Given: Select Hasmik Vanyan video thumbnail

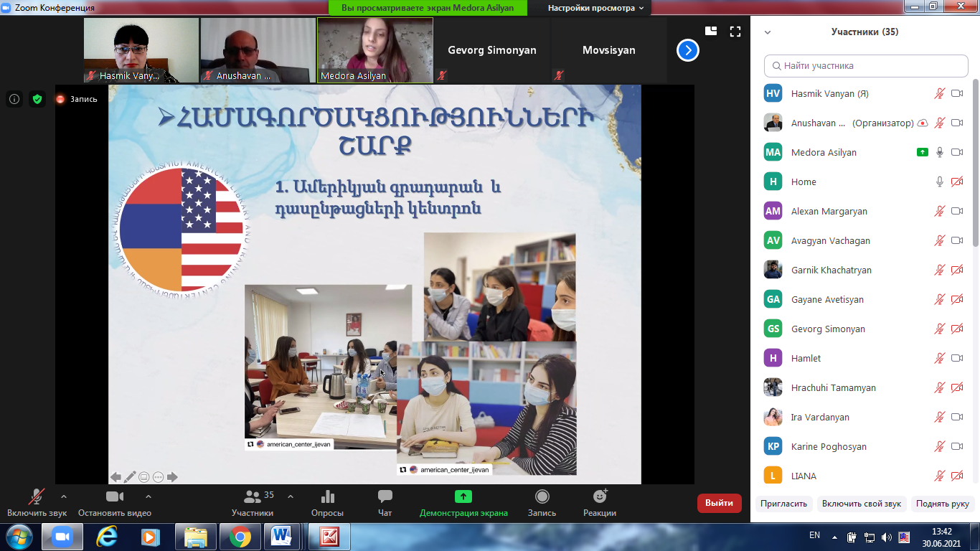Looking at the screenshot, I should coord(141,50).
